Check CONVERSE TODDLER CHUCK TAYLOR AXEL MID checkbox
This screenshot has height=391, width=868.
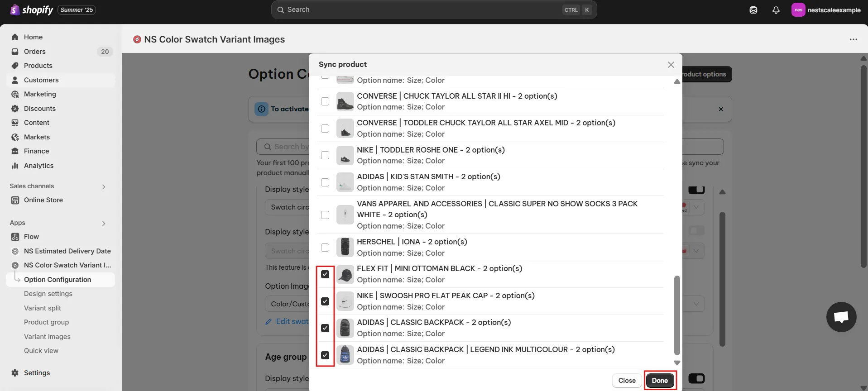[x=325, y=129]
